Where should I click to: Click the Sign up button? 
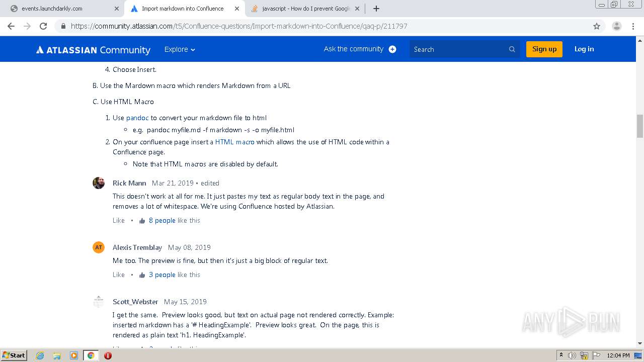coord(544,49)
